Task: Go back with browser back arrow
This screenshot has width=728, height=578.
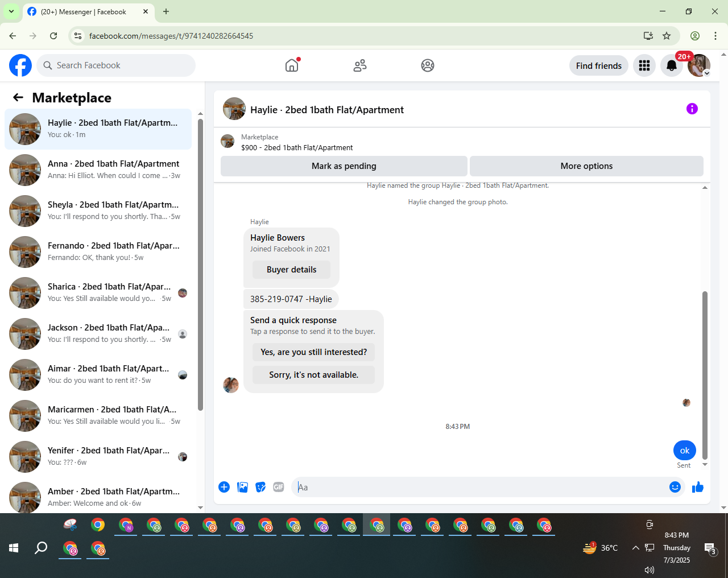Action: click(x=13, y=36)
